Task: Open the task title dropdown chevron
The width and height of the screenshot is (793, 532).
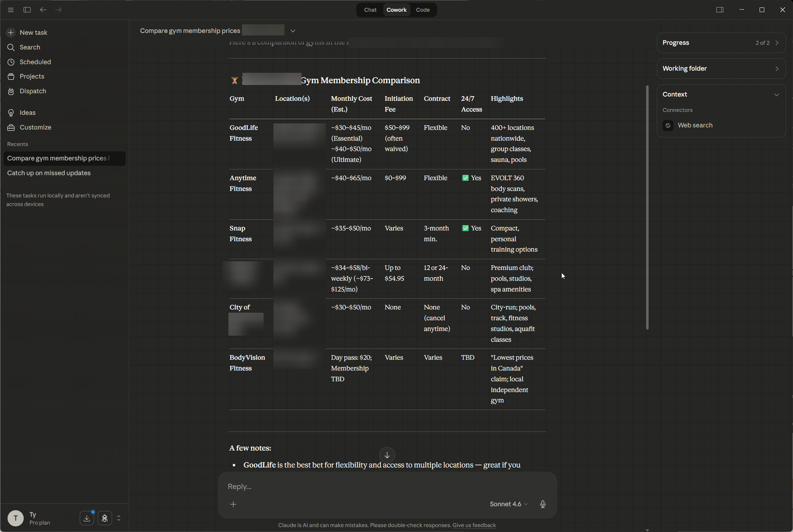Action: pyautogui.click(x=293, y=31)
